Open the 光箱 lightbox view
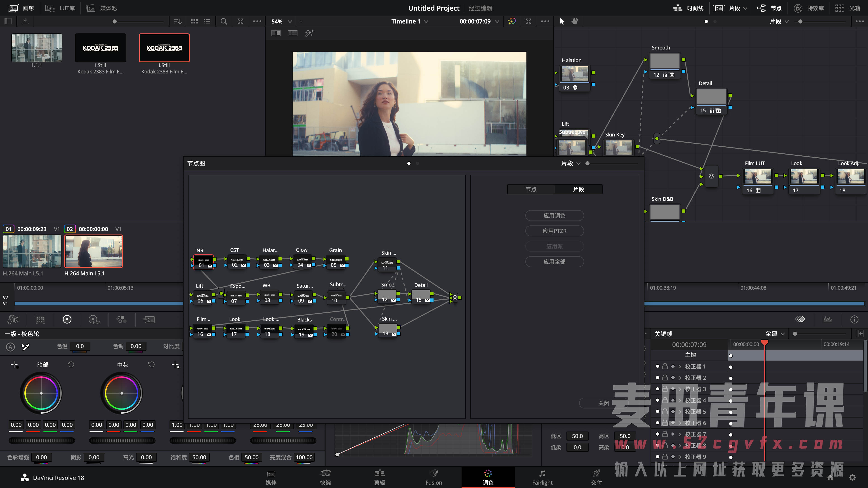 pyautogui.click(x=848, y=8)
